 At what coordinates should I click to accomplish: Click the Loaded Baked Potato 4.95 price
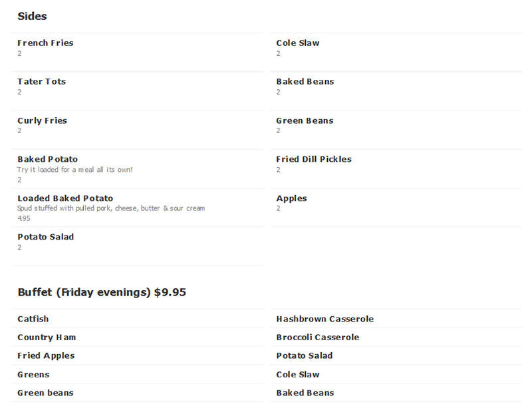24,218
